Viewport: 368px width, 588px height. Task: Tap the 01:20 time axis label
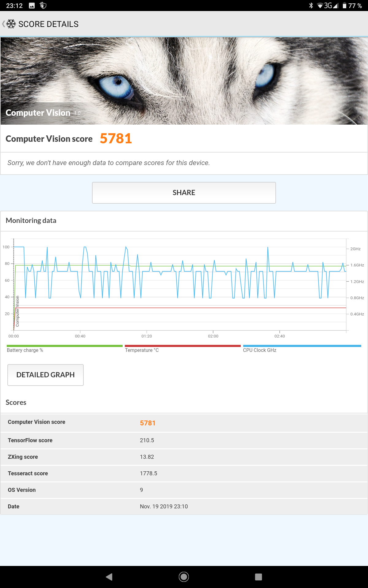pyautogui.click(x=147, y=336)
